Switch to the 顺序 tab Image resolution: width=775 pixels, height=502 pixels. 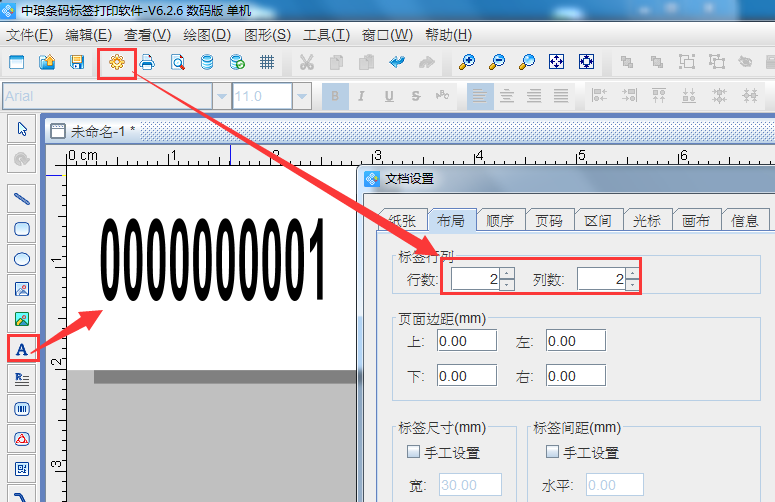[500, 220]
